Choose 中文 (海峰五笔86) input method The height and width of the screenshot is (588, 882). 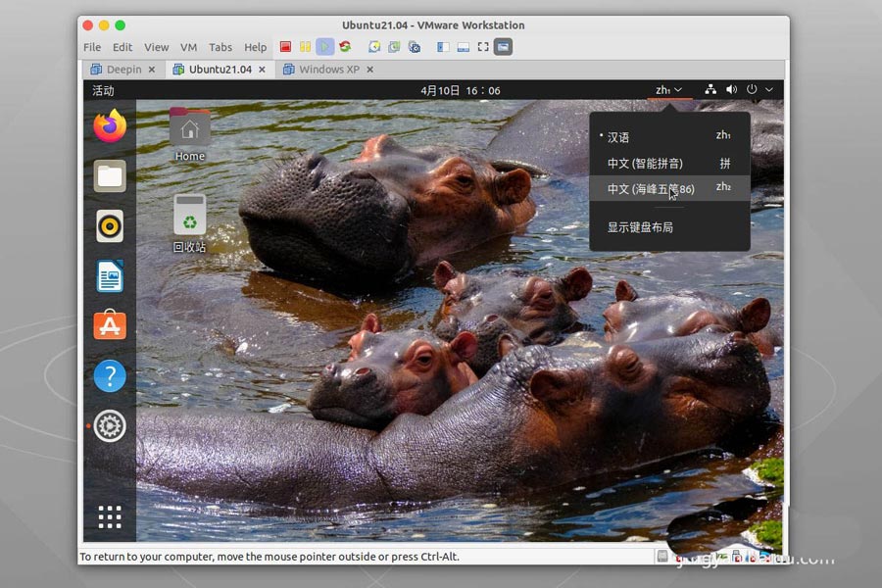coord(650,189)
